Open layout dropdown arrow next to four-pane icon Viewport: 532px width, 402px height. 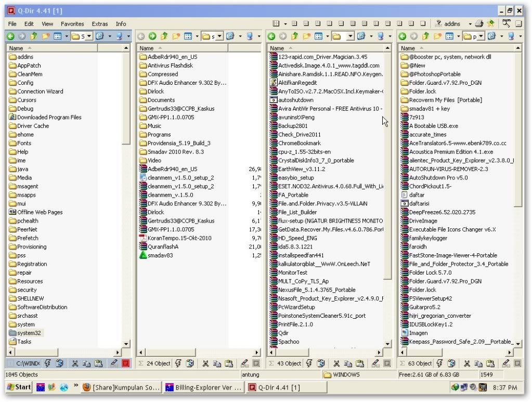tap(285, 24)
